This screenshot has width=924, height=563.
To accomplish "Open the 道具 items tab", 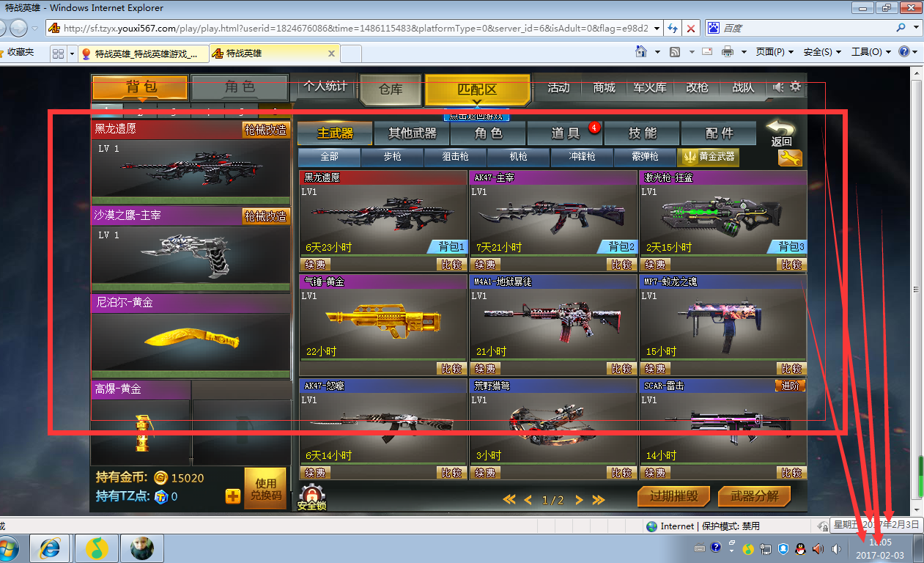I will pyautogui.click(x=565, y=133).
